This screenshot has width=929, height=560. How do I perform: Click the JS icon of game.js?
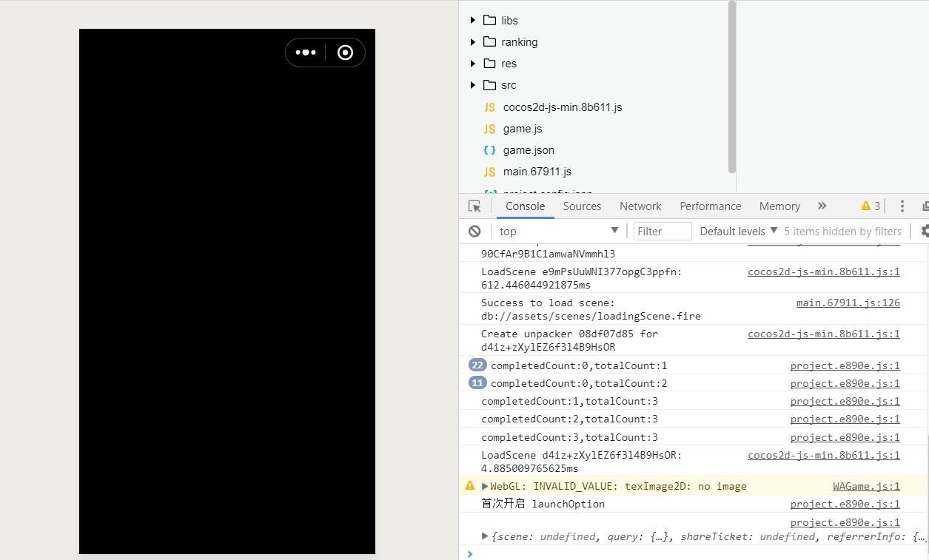(x=489, y=129)
